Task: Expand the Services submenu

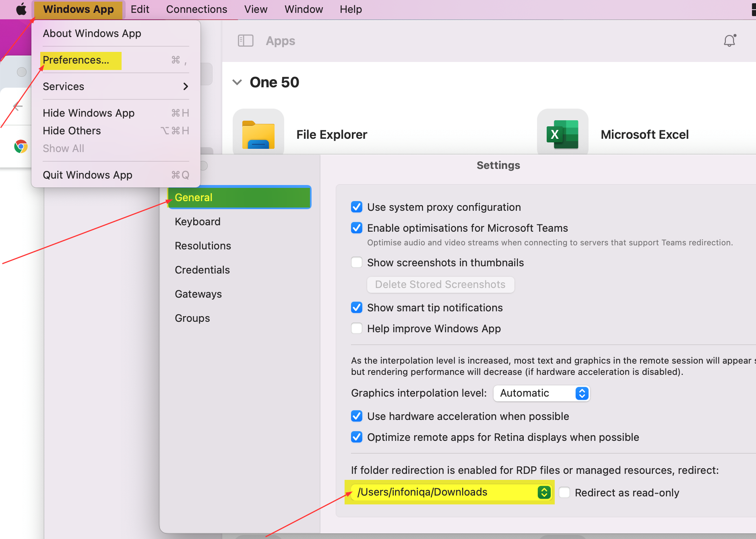Action: tap(116, 86)
